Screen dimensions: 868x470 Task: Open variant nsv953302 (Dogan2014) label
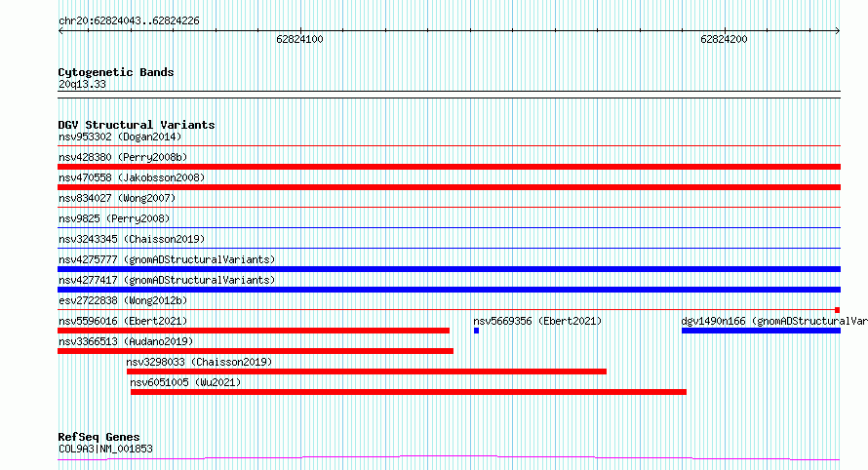pyautogui.click(x=120, y=137)
